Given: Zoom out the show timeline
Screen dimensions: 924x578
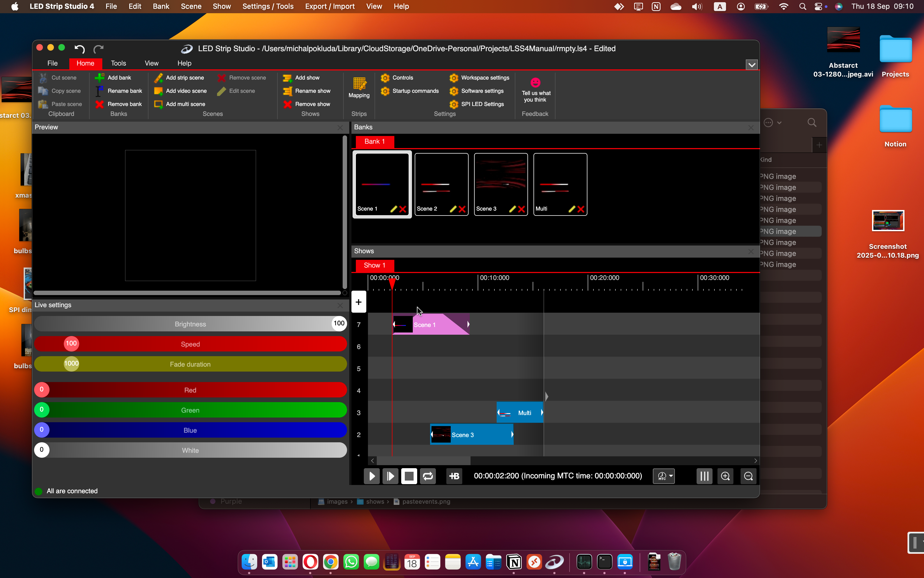Looking at the screenshot, I should coord(748,476).
